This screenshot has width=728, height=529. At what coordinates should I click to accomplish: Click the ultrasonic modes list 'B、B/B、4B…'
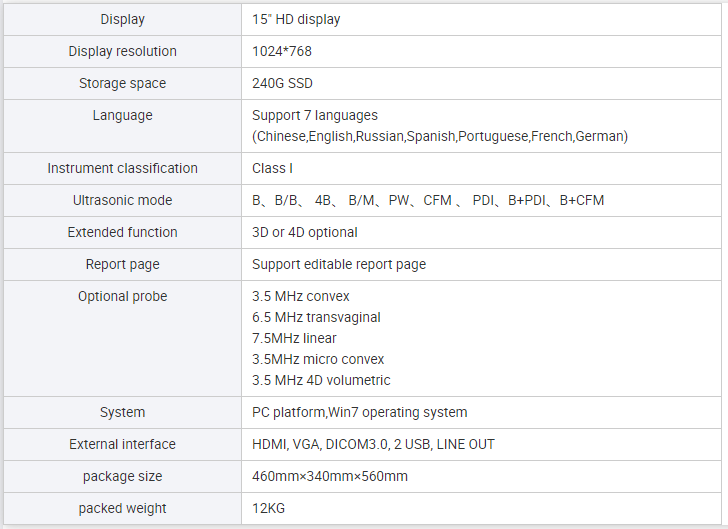pyautogui.click(x=428, y=201)
